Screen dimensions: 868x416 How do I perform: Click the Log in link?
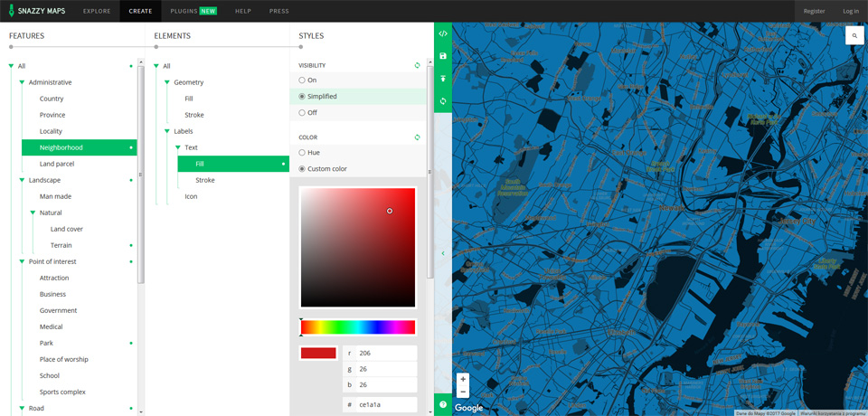[x=851, y=11]
